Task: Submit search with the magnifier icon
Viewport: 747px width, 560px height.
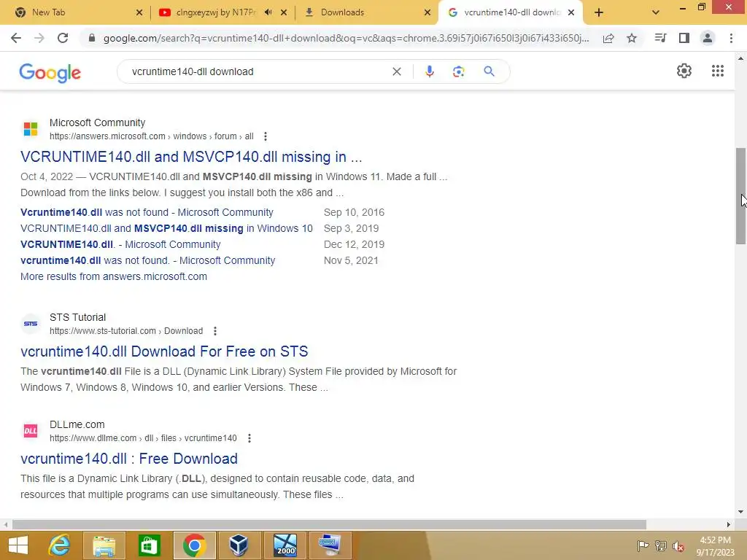Action: (x=489, y=71)
